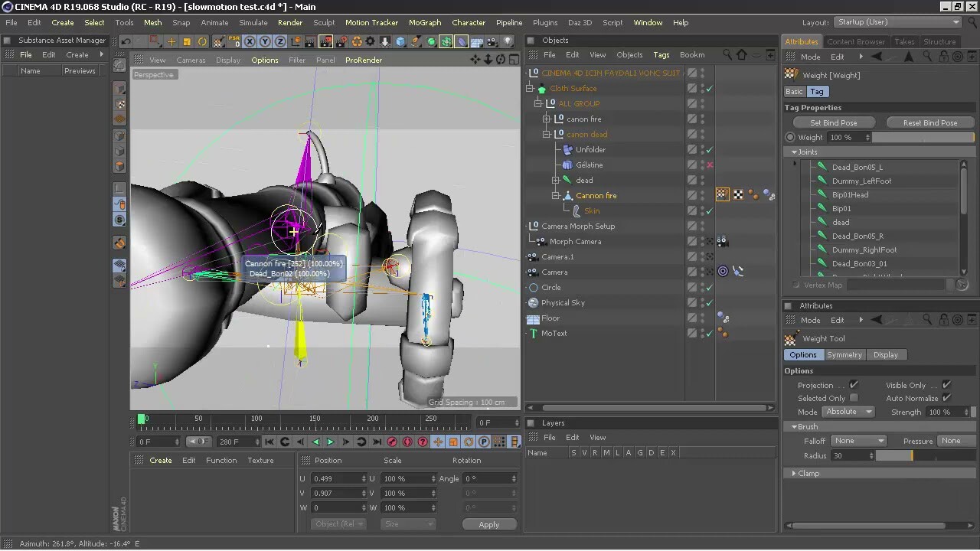The image size is (980, 551).
Task: Collapse the Cannon fire hierarchy
Action: [556, 195]
